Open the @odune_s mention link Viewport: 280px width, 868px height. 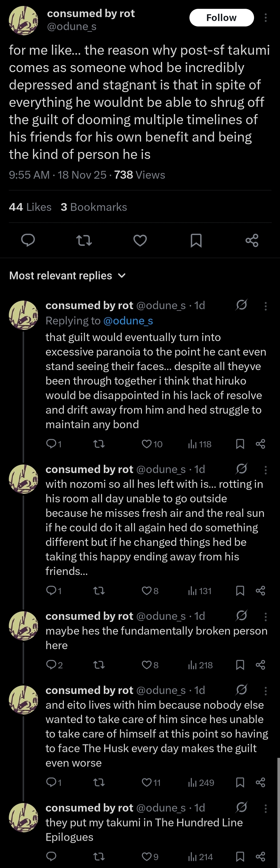pos(128,321)
